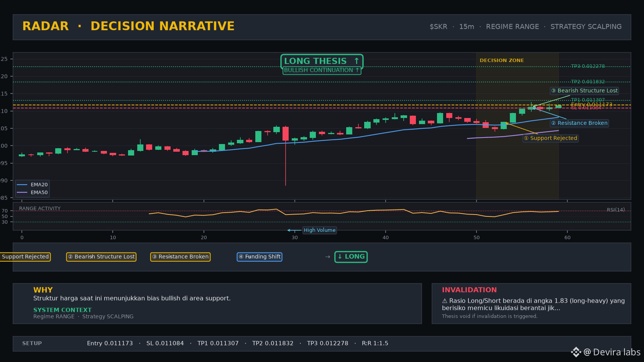The width and height of the screenshot is (644, 362).
Task: Click the TP2 0.011832 level label
Action: (588, 82)
